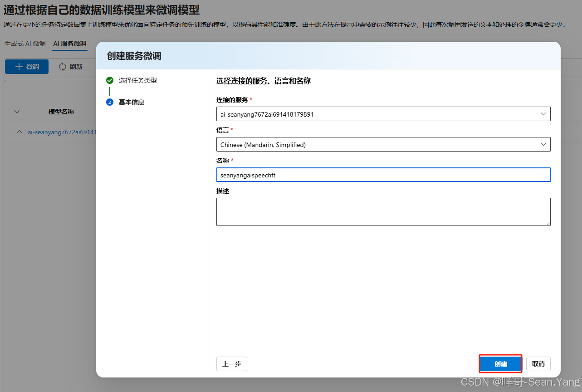Click the chevron on the 语言 dropdown
Image resolution: width=582 pixels, height=392 pixels.
click(x=543, y=144)
